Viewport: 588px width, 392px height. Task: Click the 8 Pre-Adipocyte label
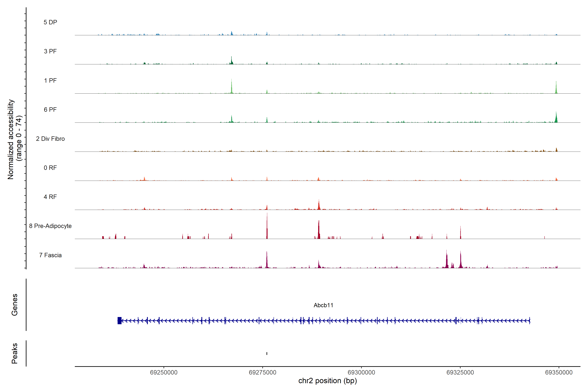[x=50, y=226]
